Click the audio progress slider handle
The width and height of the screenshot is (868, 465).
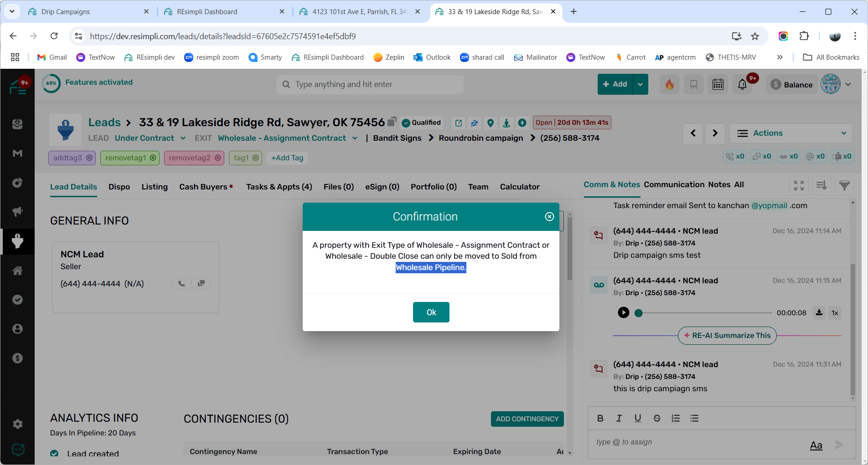point(639,313)
